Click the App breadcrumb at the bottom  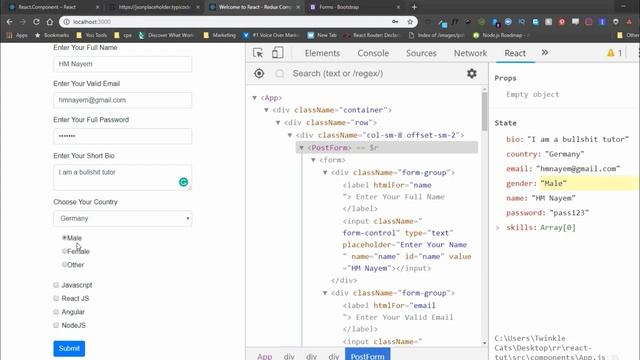[264, 356]
